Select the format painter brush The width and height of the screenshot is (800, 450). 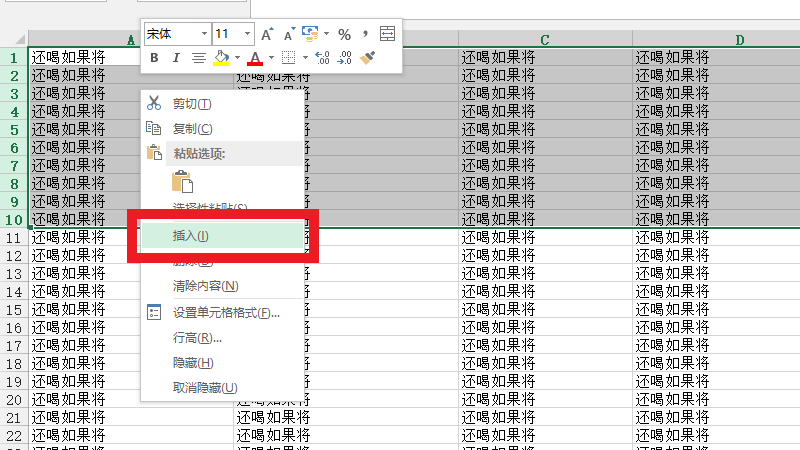(x=367, y=58)
